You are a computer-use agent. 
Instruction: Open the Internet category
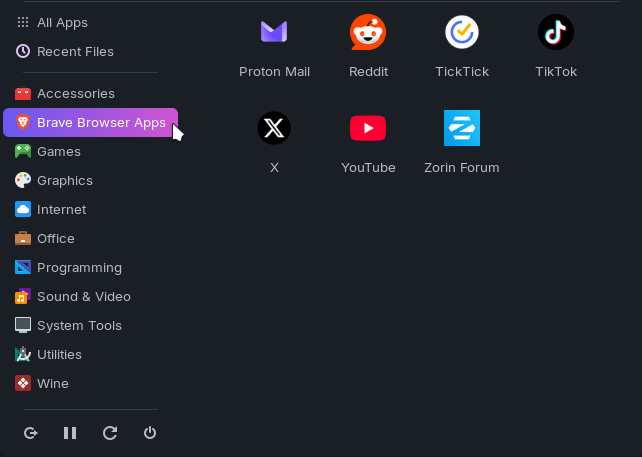[90, 210]
